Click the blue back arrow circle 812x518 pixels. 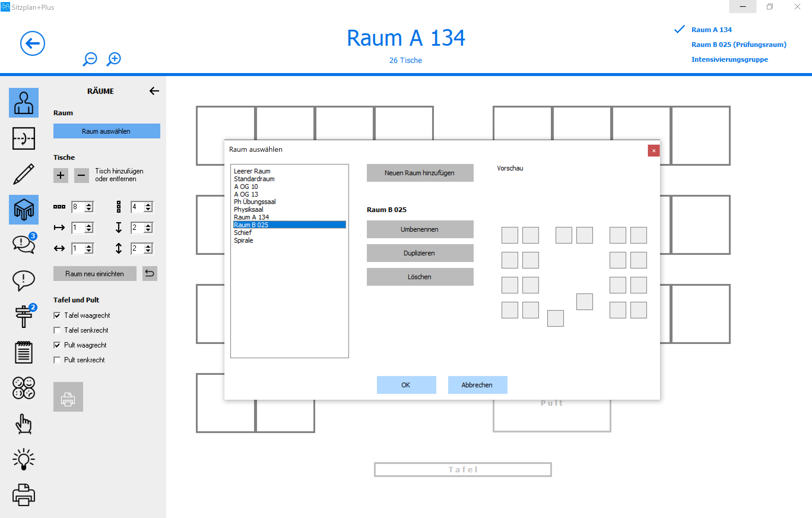click(32, 43)
